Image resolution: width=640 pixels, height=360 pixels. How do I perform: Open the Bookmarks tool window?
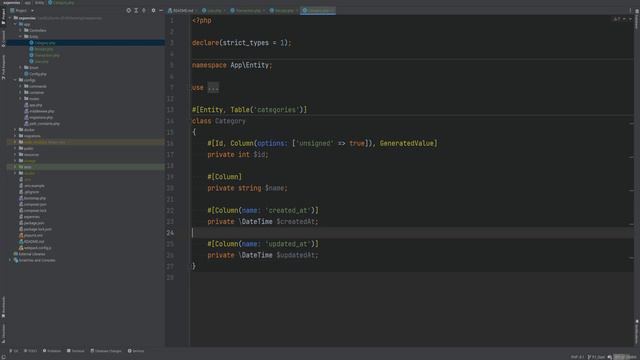coord(3,307)
